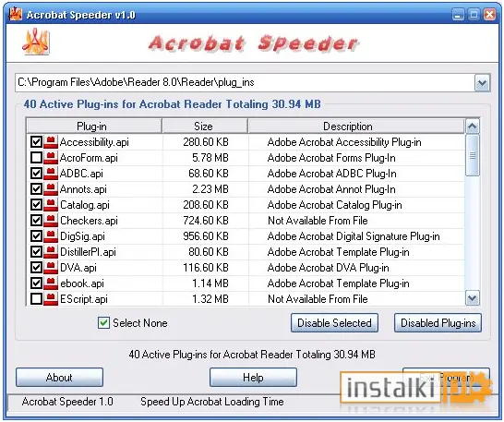504x422 pixels.
Task: Uncheck the ADBC.api checkbox
Action: tap(36, 174)
